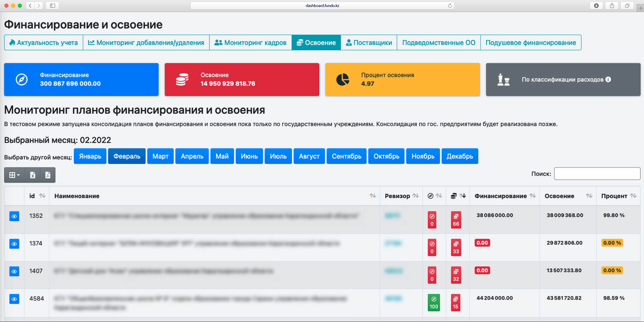Select the Освоение tab
This screenshot has width=644, height=322.
(316, 43)
